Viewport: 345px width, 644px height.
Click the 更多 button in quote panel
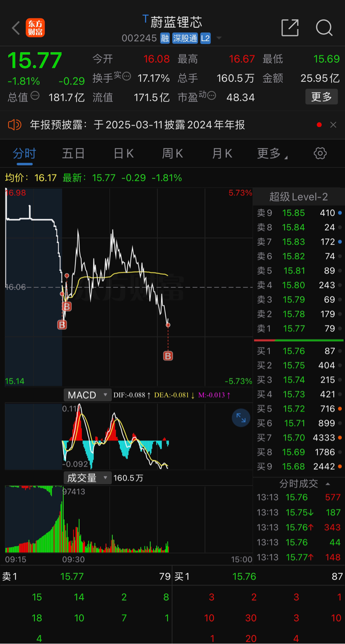pyautogui.click(x=321, y=97)
